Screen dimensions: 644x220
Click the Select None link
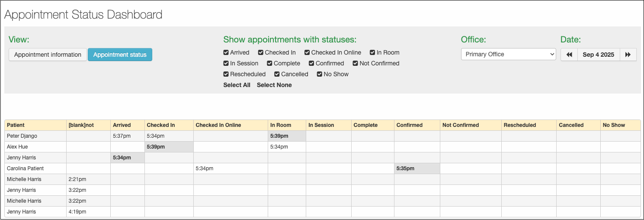pos(274,85)
